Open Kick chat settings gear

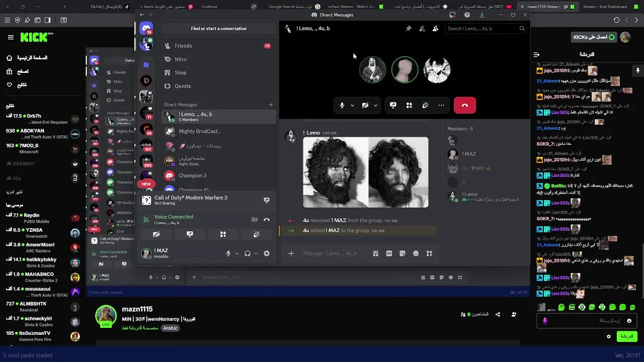tap(608, 336)
